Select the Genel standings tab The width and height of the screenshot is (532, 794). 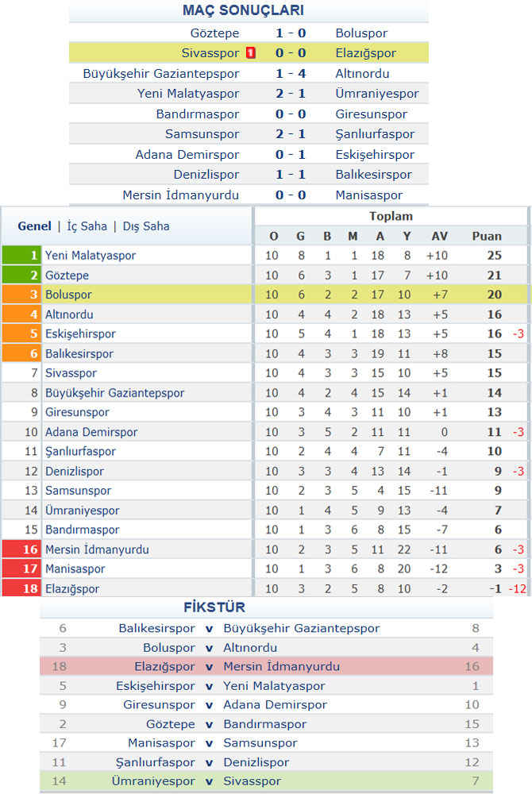(x=34, y=226)
